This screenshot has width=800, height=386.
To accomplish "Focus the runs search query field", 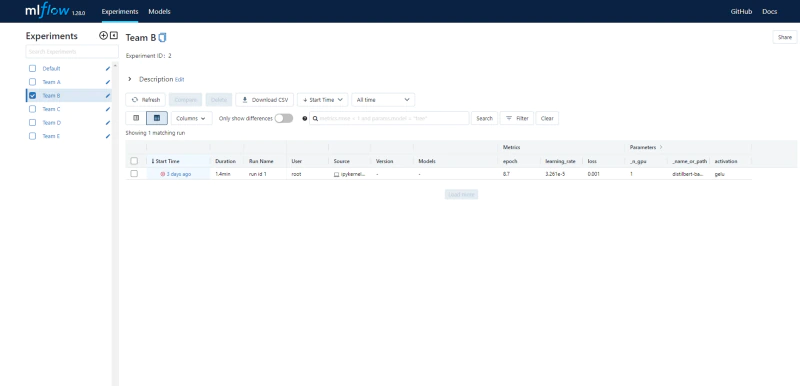I will click(389, 118).
